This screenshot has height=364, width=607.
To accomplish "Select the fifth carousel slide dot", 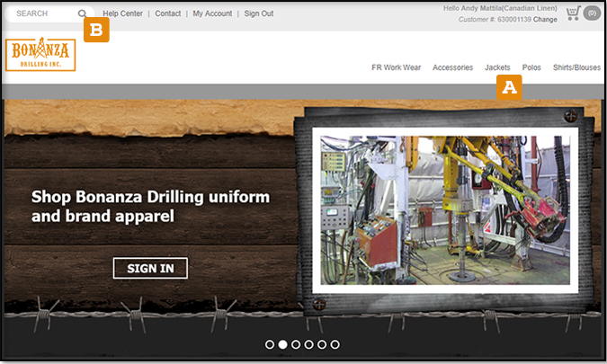I will pos(322,344).
